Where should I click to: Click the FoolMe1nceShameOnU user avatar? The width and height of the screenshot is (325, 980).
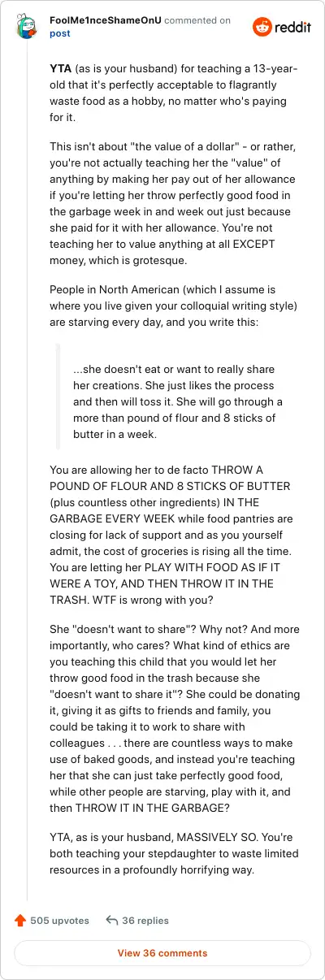click(28, 27)
